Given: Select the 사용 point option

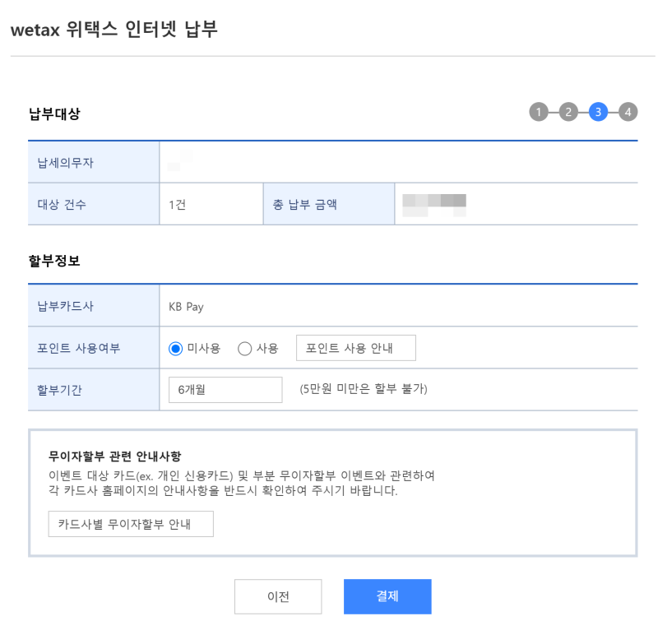Looking at the screenshot, I should point(244,349).
